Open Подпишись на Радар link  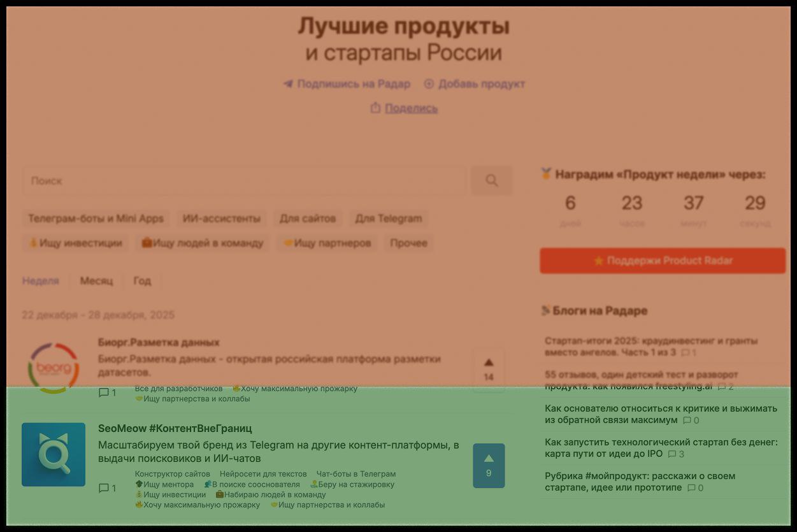tap(354, 84)
